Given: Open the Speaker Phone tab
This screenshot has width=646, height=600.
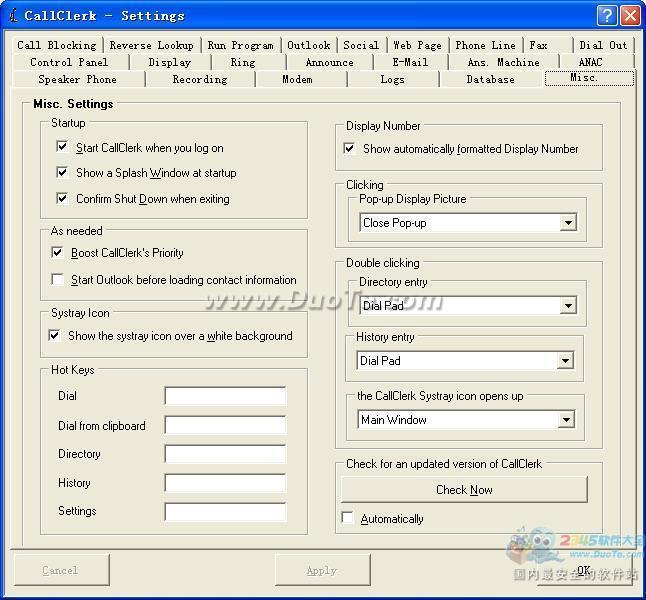Looking at the screenshot, I should [x=77, y=79].
